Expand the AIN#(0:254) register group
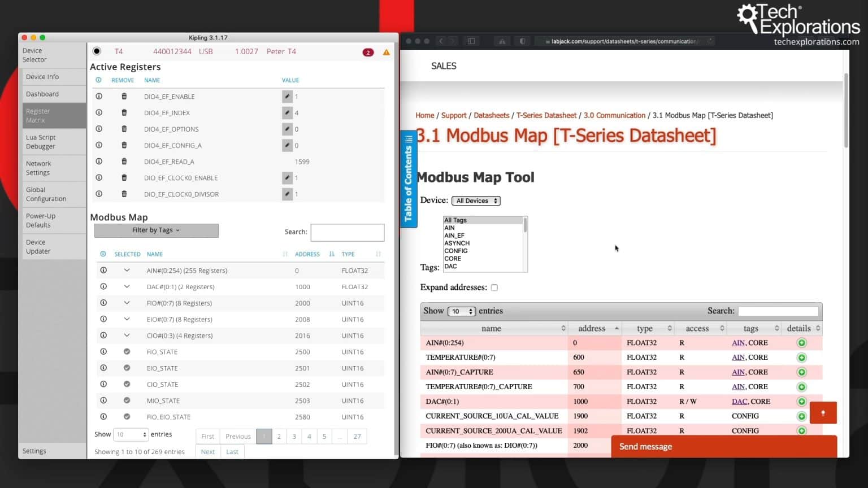The image size is (868, 488). [x=127, y=271]
